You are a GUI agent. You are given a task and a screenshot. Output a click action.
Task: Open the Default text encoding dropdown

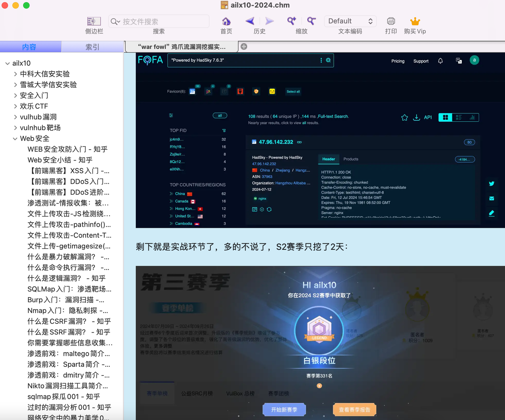[x=350, y=21]
